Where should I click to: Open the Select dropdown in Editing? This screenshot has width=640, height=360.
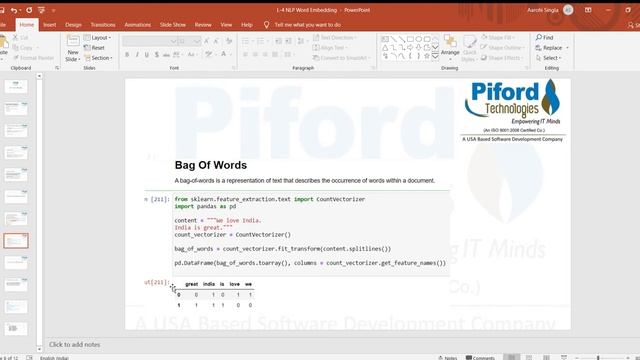point(549,58)
